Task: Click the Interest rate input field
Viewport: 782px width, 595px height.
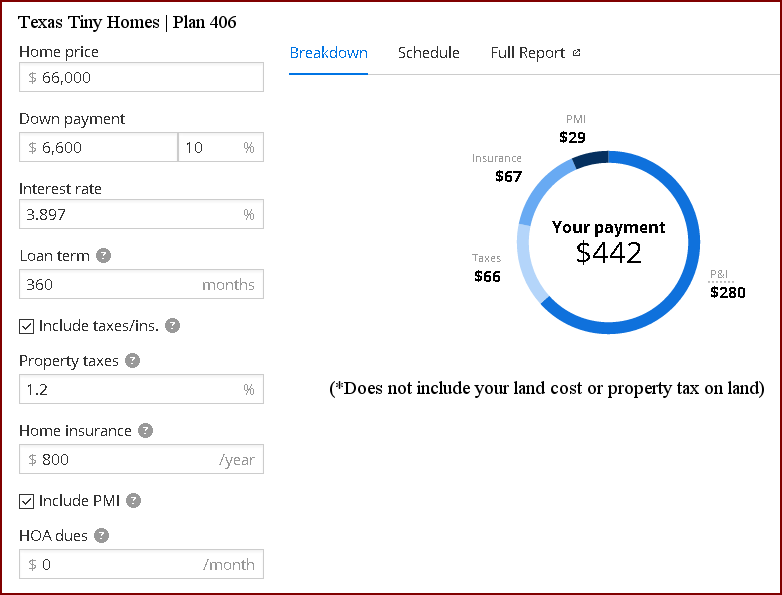Action: [x=130, y=214]
